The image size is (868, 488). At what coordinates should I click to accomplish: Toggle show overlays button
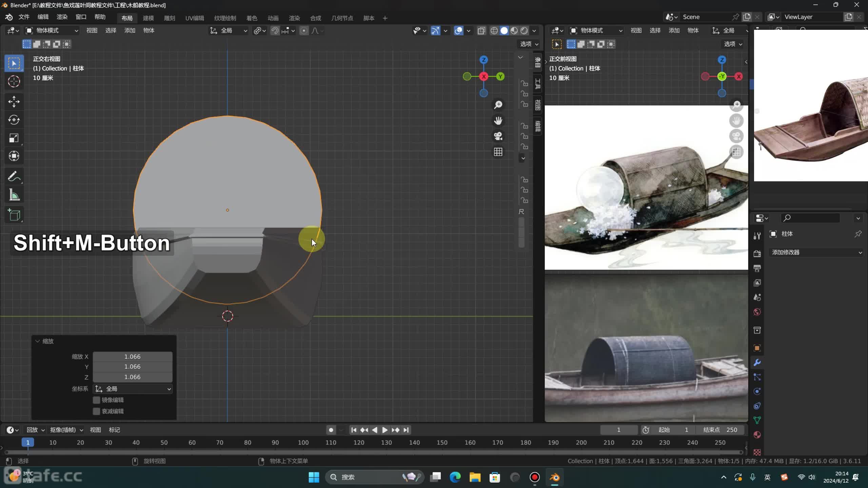[x=458, y=31]
